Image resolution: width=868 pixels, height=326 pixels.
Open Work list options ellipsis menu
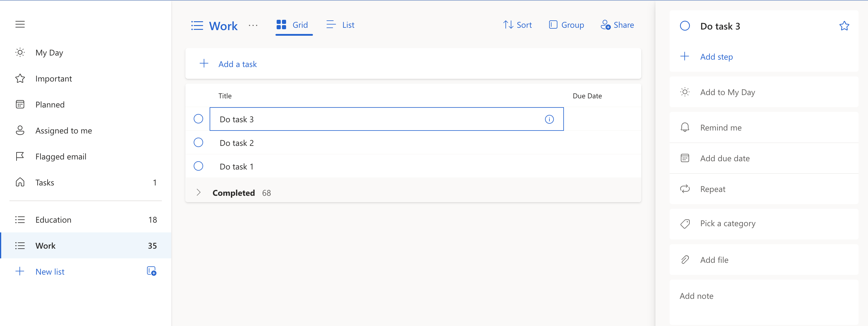click(253, 26)
